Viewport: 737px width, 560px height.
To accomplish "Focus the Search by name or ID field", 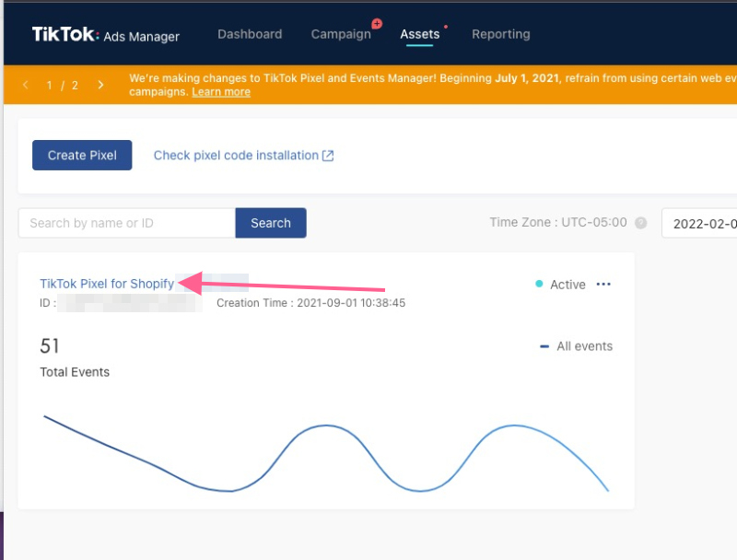I will (127, 223).
